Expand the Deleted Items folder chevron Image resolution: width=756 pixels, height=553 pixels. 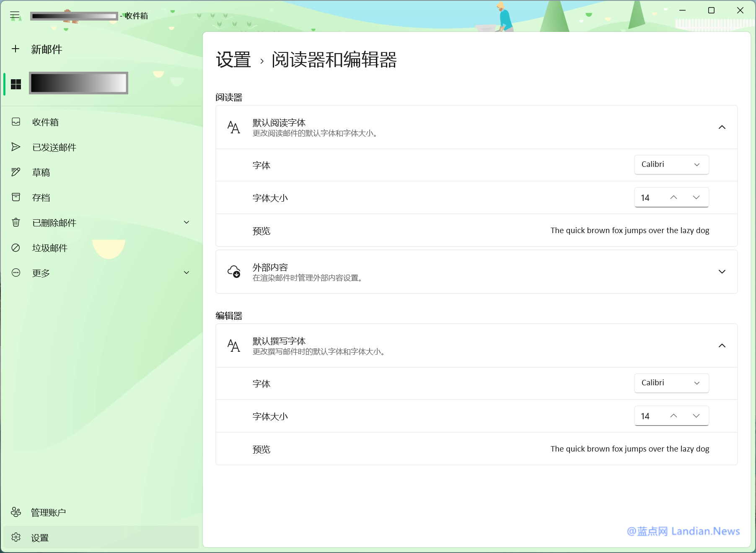click(186, 222)
